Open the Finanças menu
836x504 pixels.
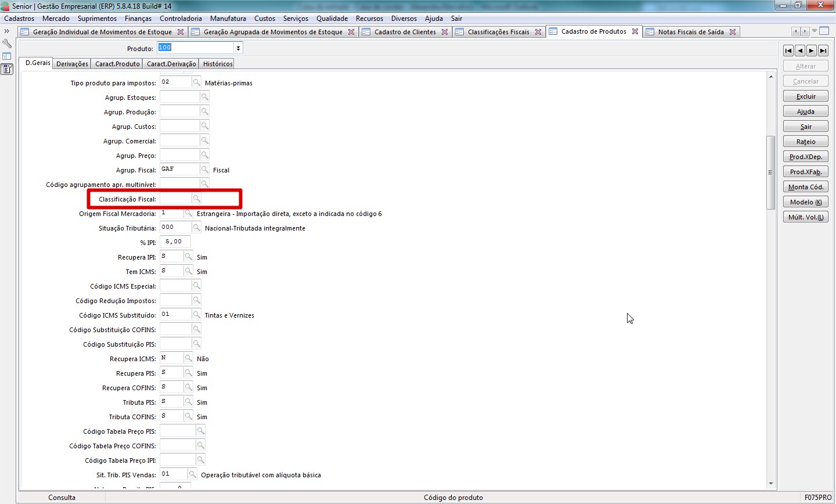click(138, 19)
